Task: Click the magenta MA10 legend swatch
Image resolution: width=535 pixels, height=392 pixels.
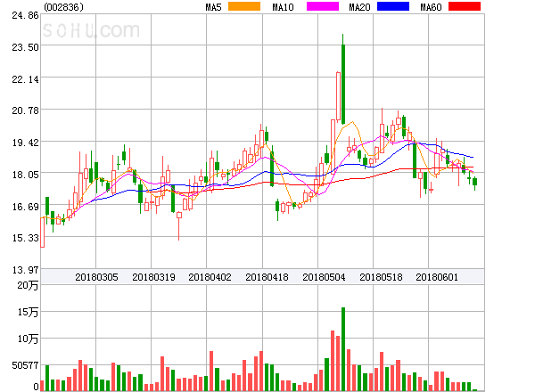Action: [323, 6]
